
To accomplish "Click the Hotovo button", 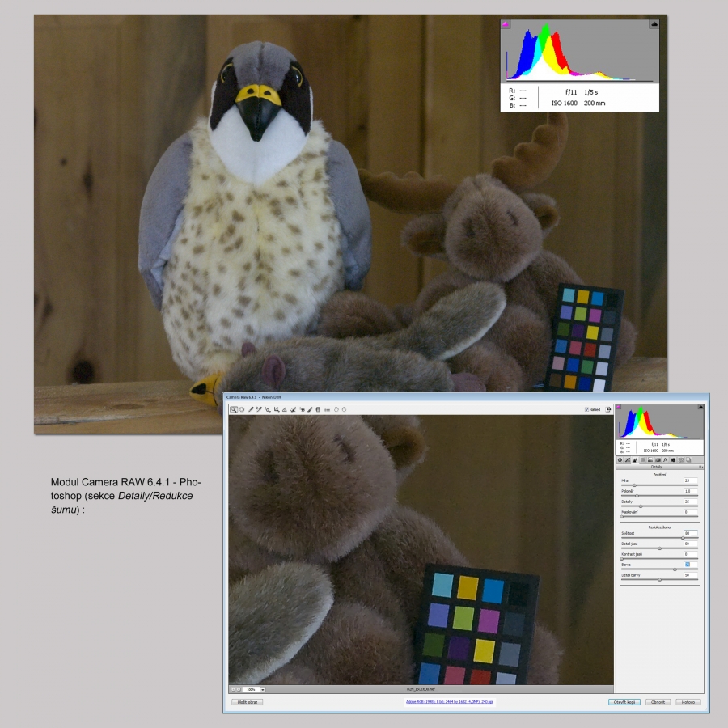I will click(x=688, y=702).
